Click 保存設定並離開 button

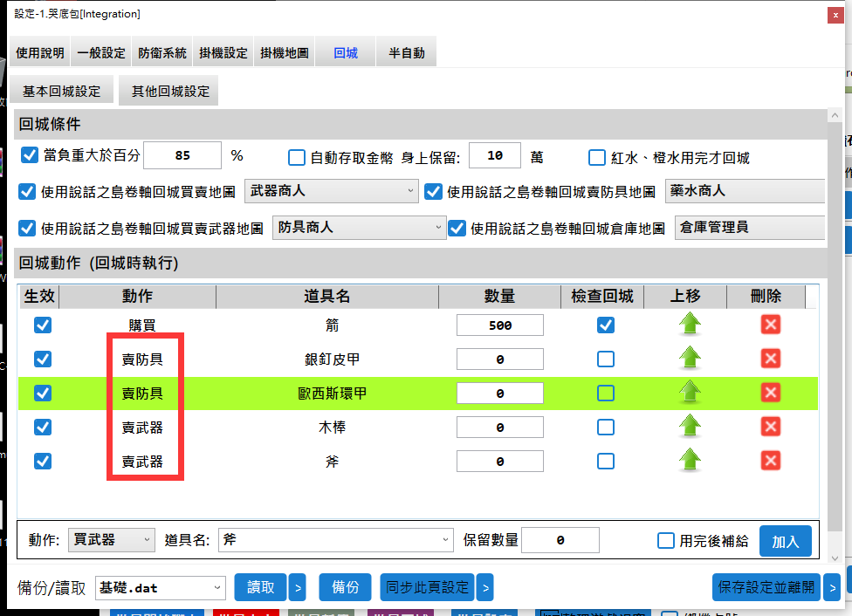766,587
